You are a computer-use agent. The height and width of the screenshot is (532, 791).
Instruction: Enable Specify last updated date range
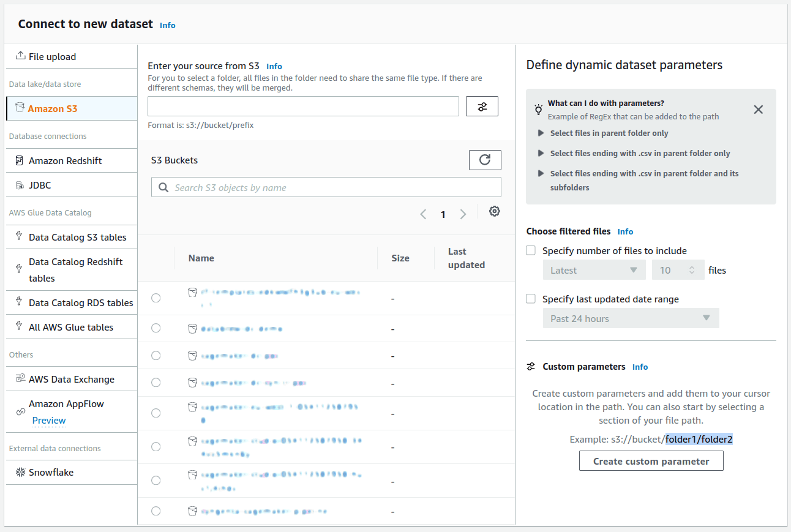tap(530, 299)
